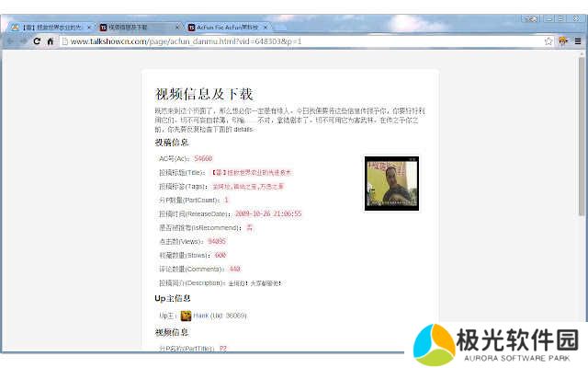Screen dimensions: 588x368
Task: Click the AC号 value 54660
Action: pyautogui.click(x=203, y=158)
